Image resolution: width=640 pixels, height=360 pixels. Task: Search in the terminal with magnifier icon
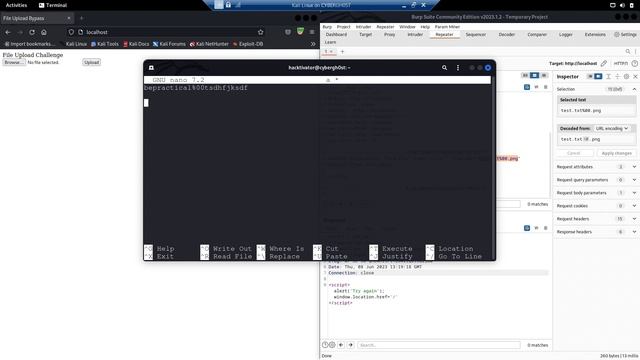(444, 68)
